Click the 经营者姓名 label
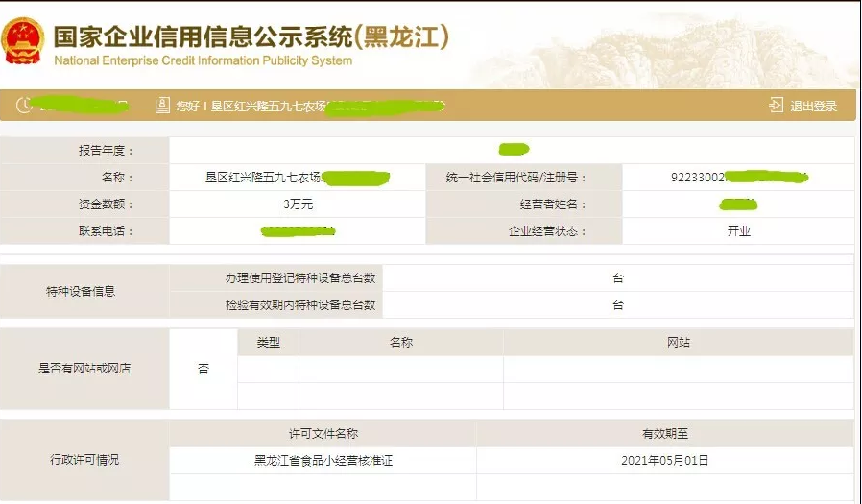This screenshot has height=504, width=862. point(553,204)
